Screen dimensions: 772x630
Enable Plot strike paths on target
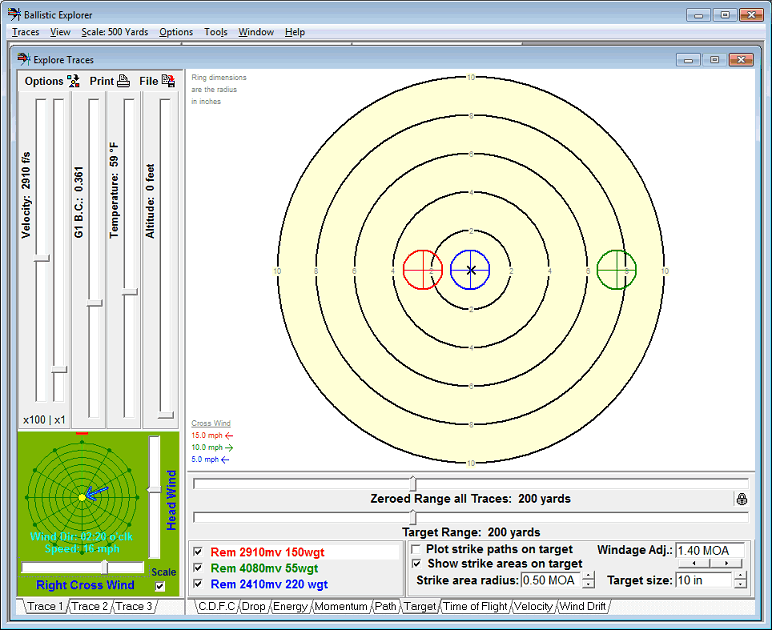click(417, 549)
